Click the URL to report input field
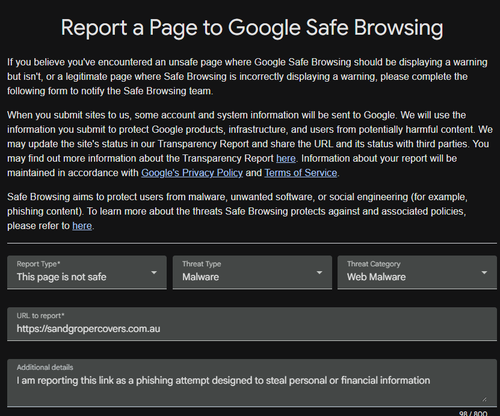The width and height of the screenshot is (500, 416). click(252, 324)
